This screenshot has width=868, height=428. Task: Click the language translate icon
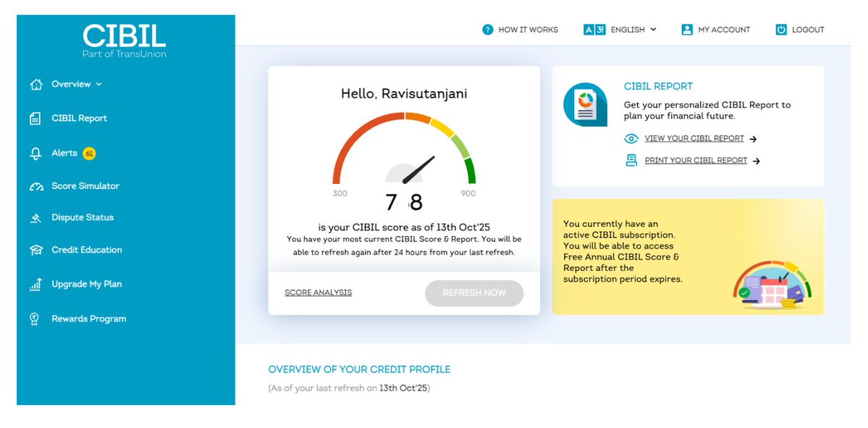(594, 30)
